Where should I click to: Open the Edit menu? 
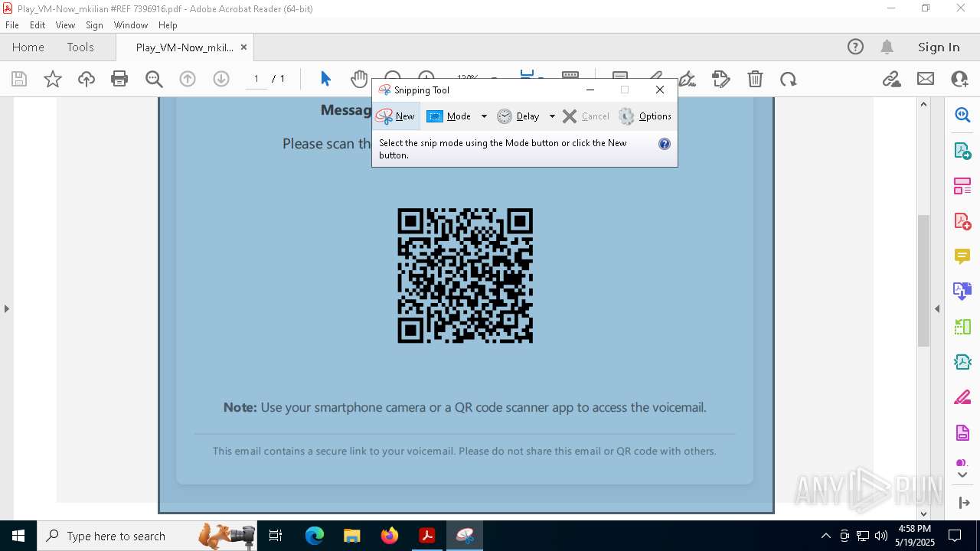click(x=38, y=24)
